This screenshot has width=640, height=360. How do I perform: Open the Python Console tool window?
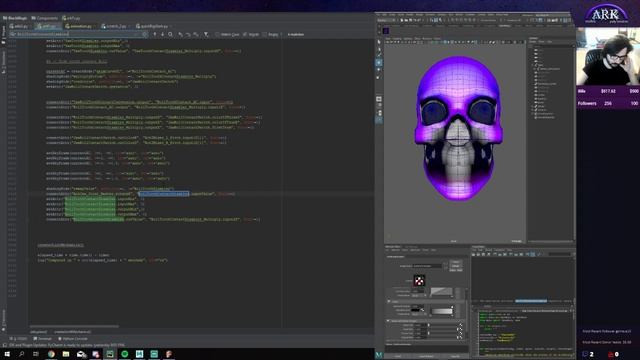73,339
